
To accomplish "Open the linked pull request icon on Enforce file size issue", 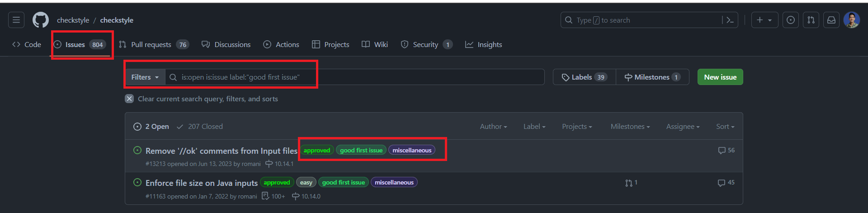I will tap(631, 183).
